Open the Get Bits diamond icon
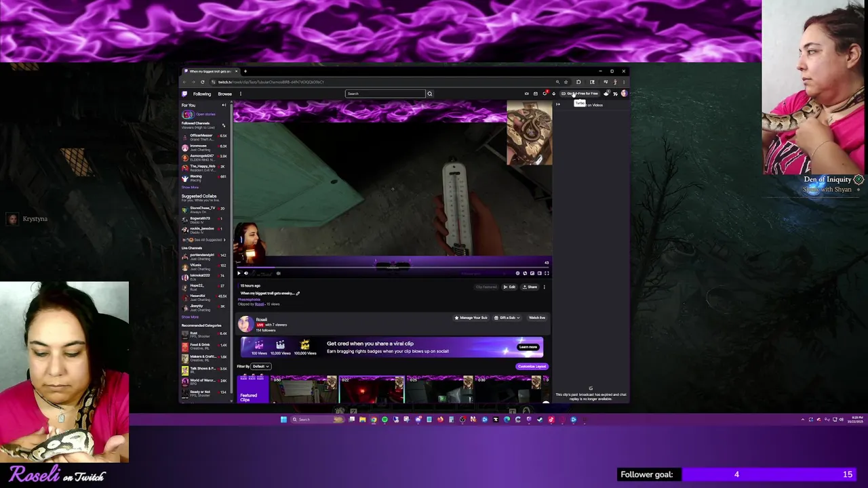Image resolution: width=868 pixels, height=488 pixels. [x=554, y=94]
